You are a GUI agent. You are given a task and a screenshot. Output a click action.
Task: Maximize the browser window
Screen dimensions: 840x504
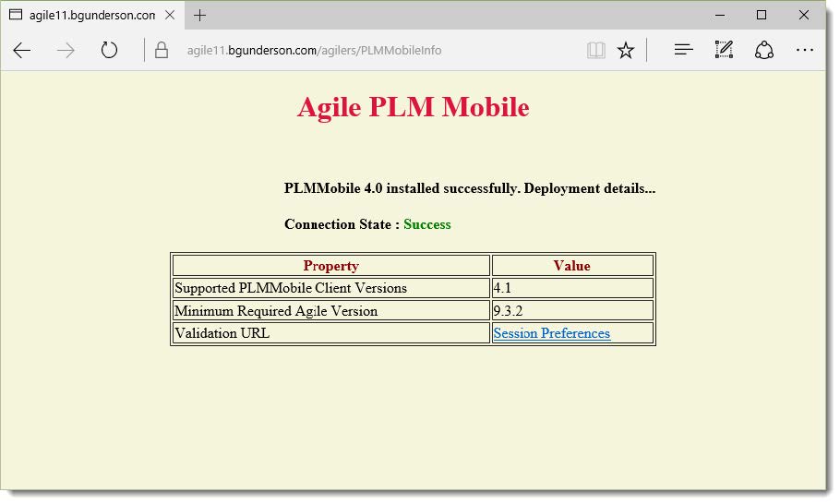[762, 15]
